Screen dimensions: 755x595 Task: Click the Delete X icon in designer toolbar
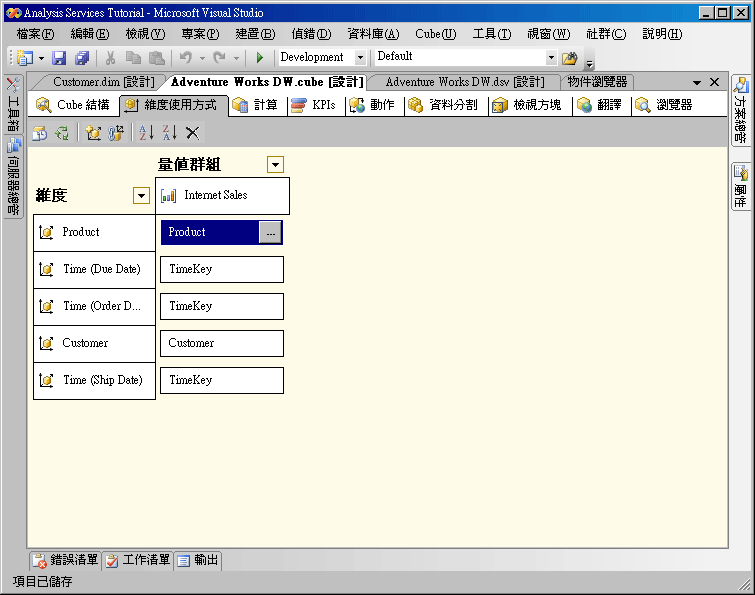[193, 133]
